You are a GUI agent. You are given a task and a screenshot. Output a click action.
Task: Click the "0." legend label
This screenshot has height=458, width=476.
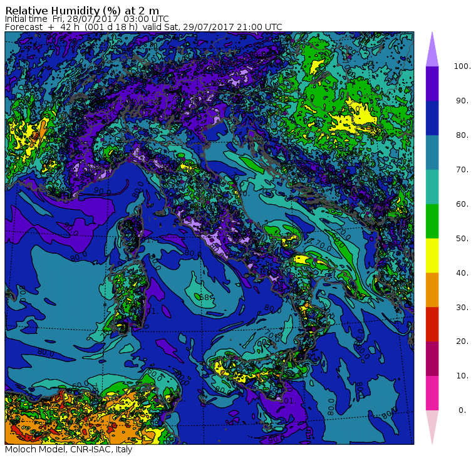[x=462, y=410]
